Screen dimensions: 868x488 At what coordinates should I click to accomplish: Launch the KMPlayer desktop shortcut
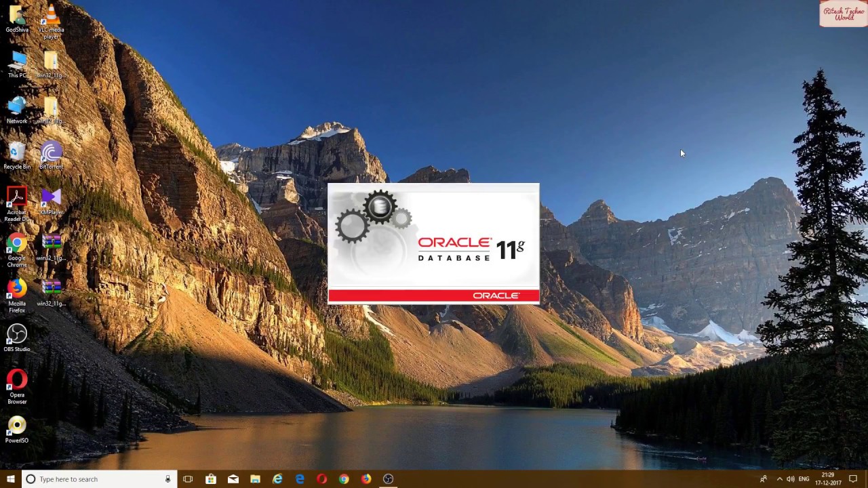[x=51, y=202]
